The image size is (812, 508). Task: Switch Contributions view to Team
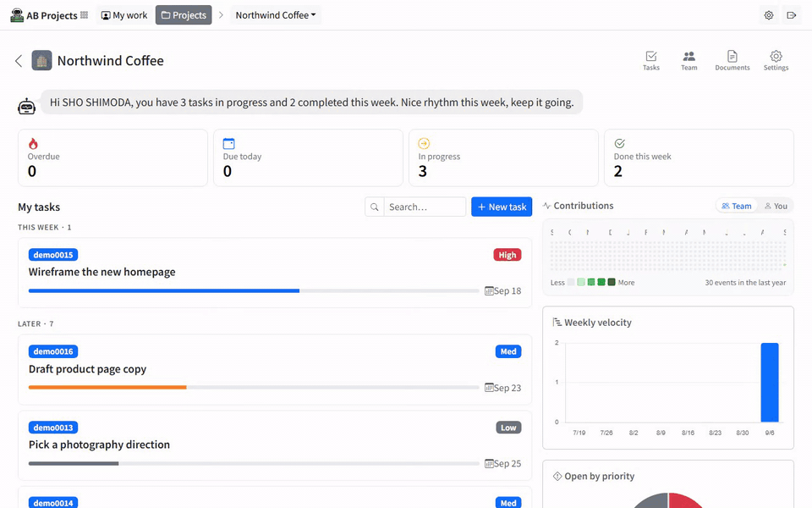click(737, 206)
